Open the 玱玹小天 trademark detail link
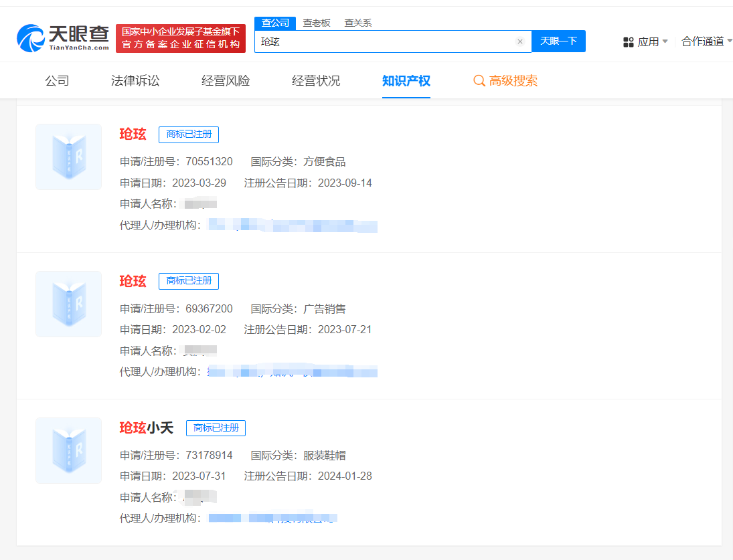The width and height of the screenshot is (733, 560). 146,428
